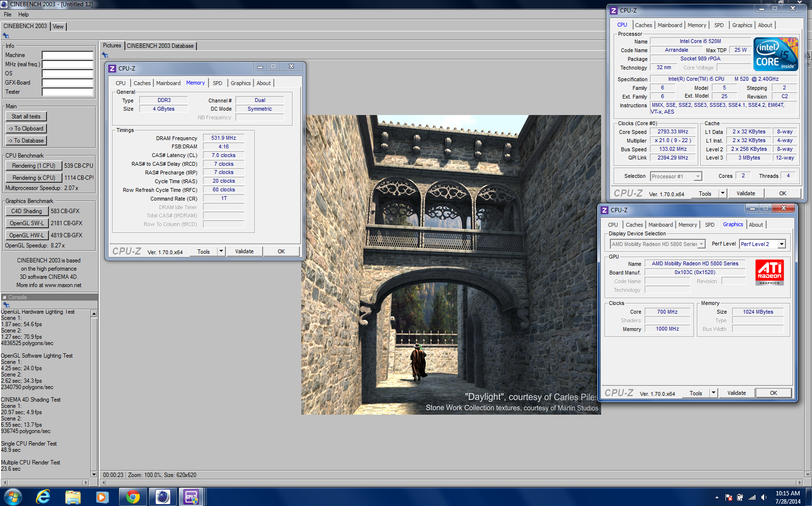
Task: Open Tools dropdown arrow in Graphics CPU-Z window
Action: [714, 393]
